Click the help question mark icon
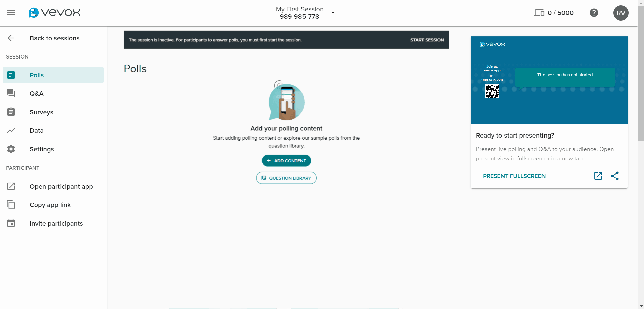644x309 pixels. click(594, 13)
